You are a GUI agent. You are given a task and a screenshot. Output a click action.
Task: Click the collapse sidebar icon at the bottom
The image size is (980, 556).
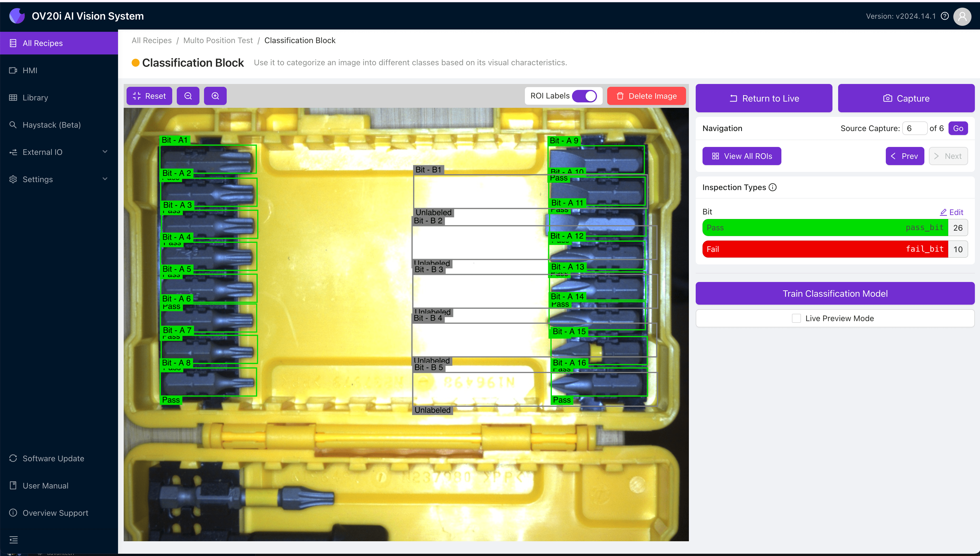click(x=14, y=540)
